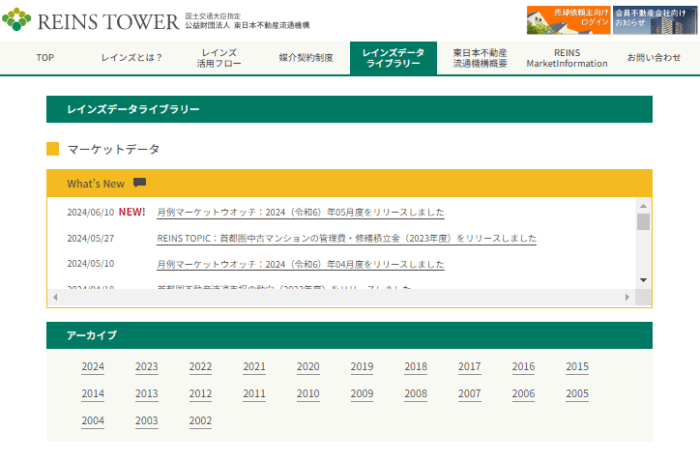Select レインズ活用フロー navigation tab
The image size is (700, 461).
[218, 58]
